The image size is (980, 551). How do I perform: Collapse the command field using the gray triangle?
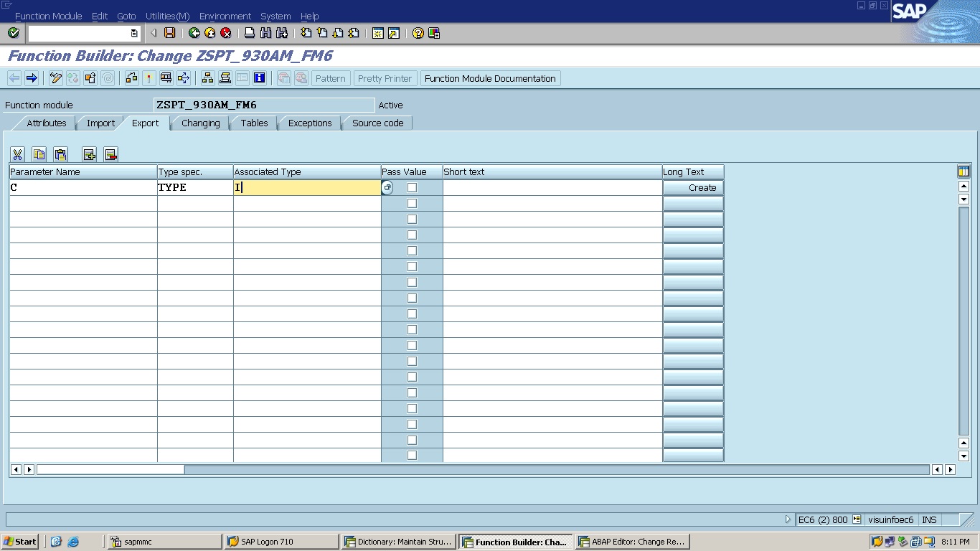tap(154, 33)
